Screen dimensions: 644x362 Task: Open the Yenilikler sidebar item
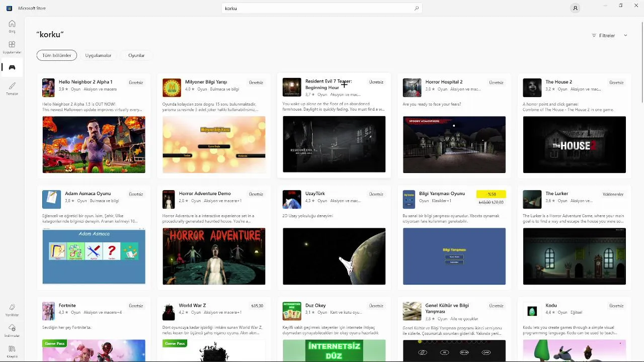tap(12, 310)
